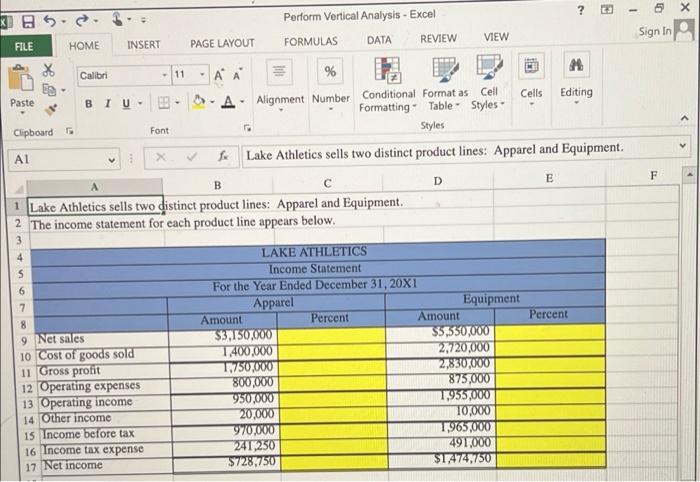The image size is (700, 482).
Task: Expand the Underline style arrow
Action: (140, 104)
